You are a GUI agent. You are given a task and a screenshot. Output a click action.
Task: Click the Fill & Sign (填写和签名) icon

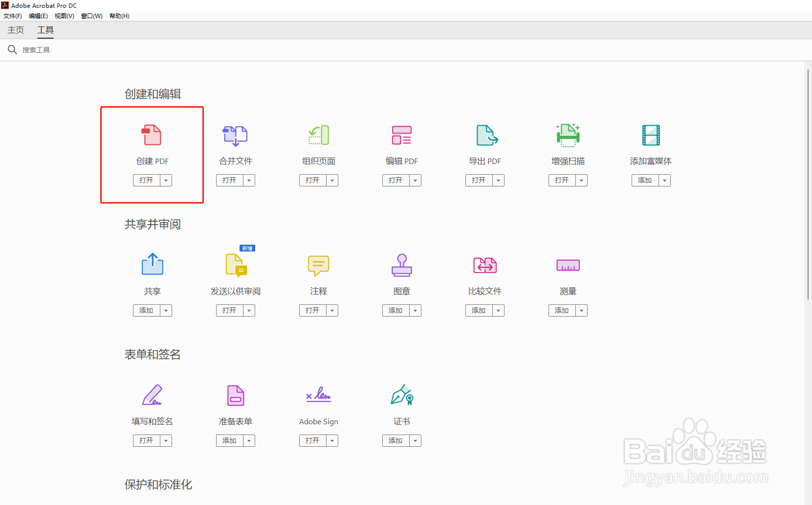pos(152,395)
